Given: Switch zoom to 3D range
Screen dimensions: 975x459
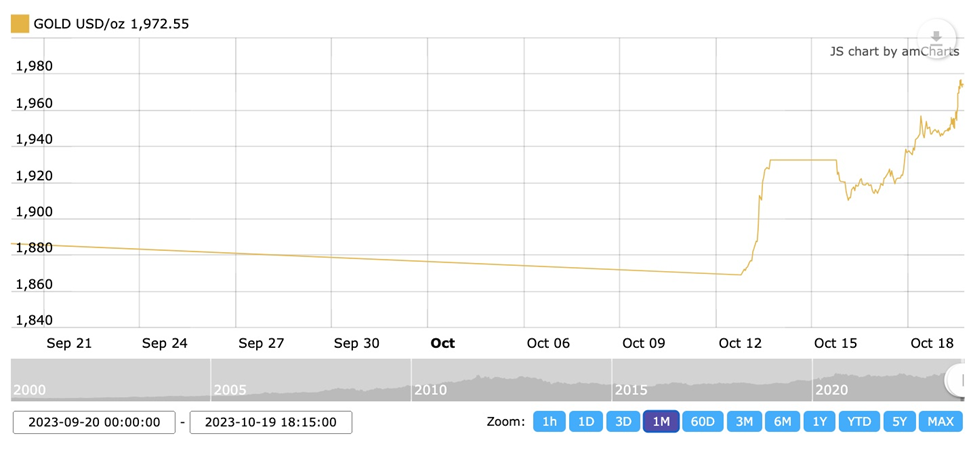Looking at the screenshot, I should pyautogui.click(x=623, y=422).
